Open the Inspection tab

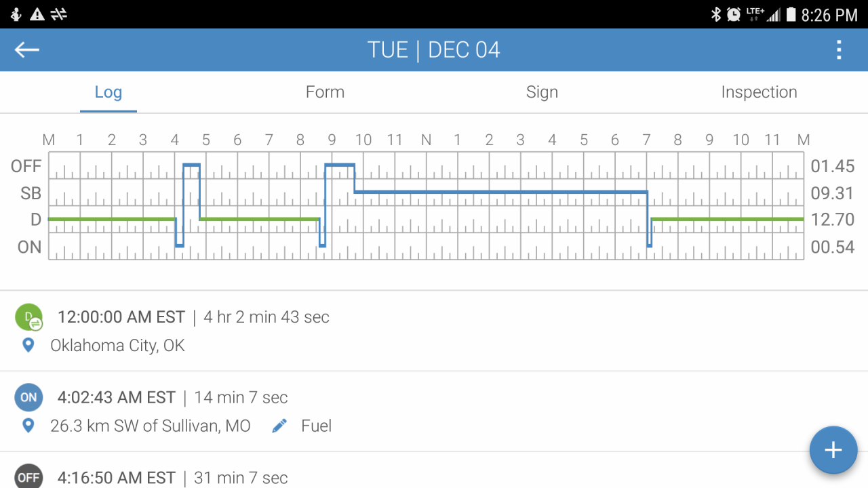759,92
